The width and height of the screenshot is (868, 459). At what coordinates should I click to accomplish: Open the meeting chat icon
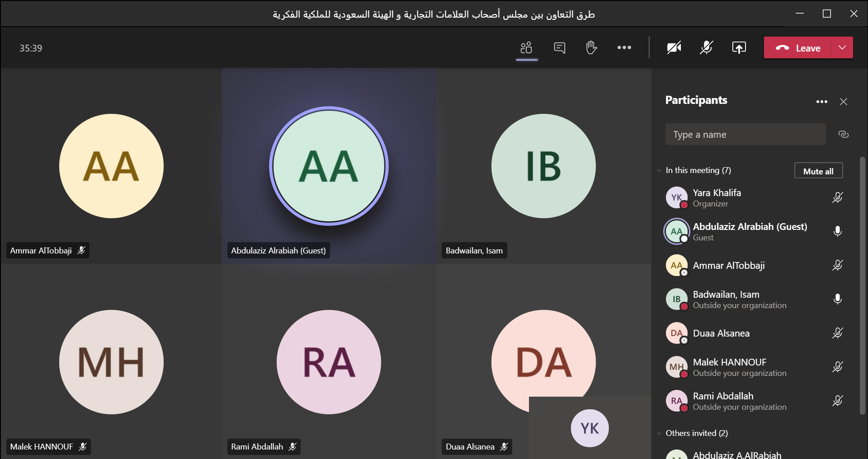pyautogui.click(x=559, y=47)
